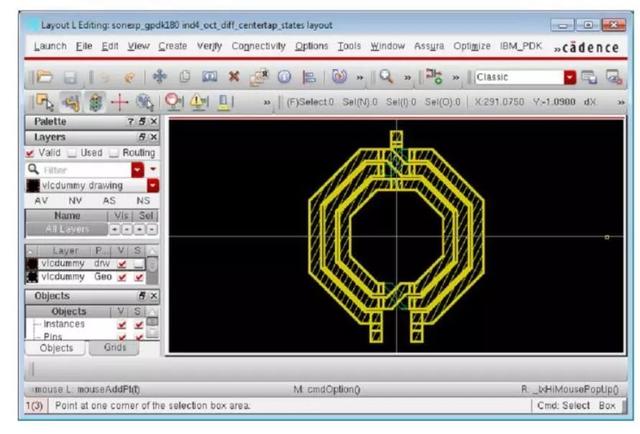
Task: Float the Layers panel
Action: (142, 137)
